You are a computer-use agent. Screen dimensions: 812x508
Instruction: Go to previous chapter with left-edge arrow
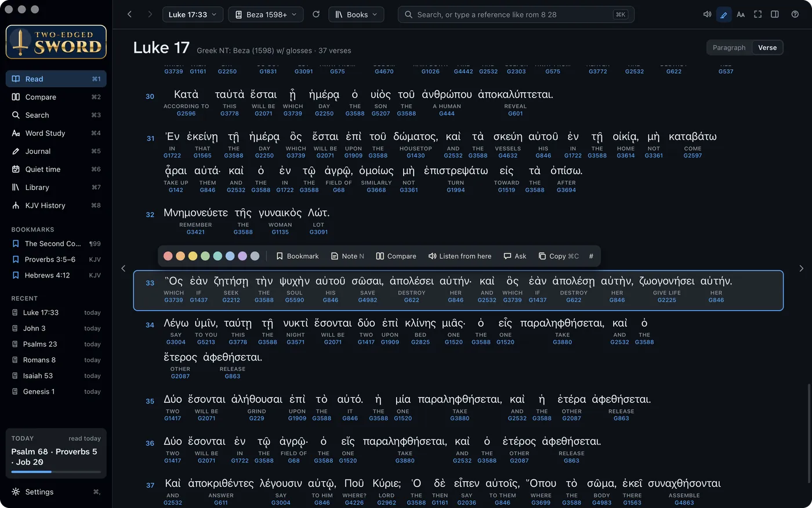tap(123, 268)
